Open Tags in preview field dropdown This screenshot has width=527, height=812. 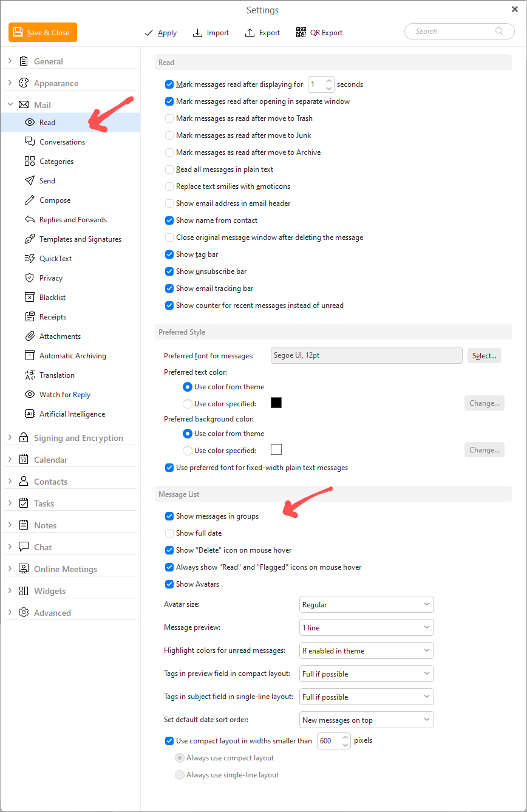point(367,674)
